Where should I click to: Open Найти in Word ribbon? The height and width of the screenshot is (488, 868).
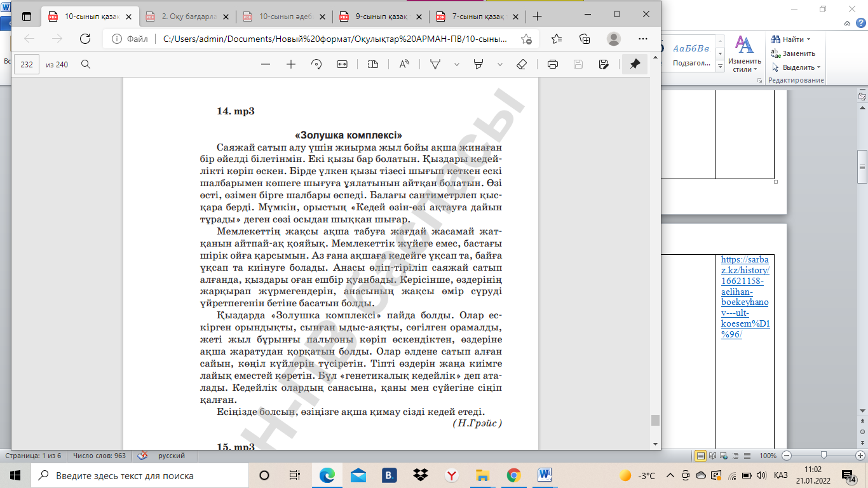[788, 39]
